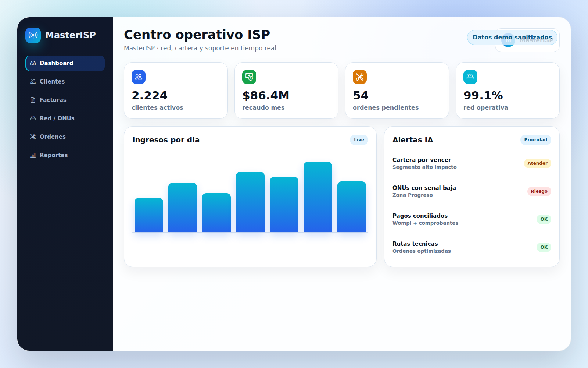The height and width of the screenshot is (368, 588).
Task: Click the Red / ONUs router icon
Action: coord(33,118)
